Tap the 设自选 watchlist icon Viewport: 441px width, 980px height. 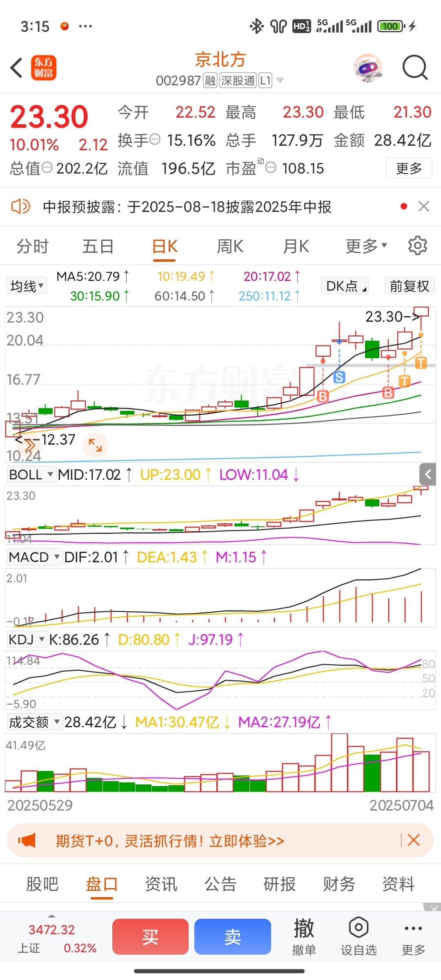tap(359, 937)
